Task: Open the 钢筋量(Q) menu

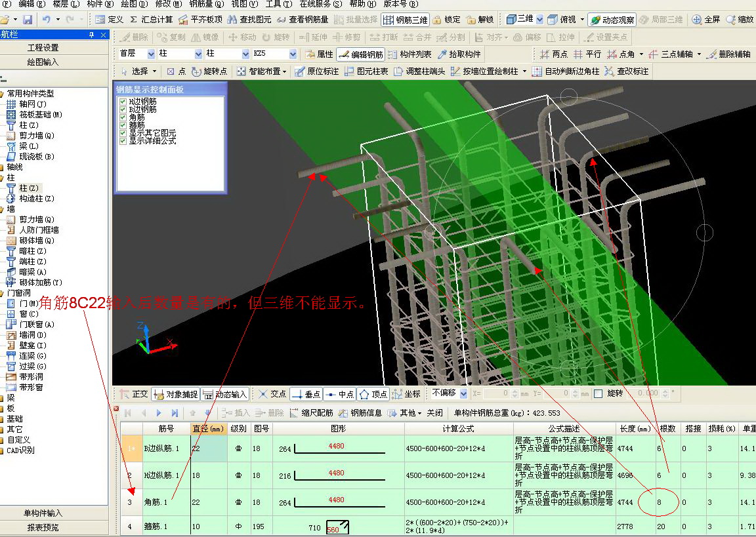Action: pos(206,5)
